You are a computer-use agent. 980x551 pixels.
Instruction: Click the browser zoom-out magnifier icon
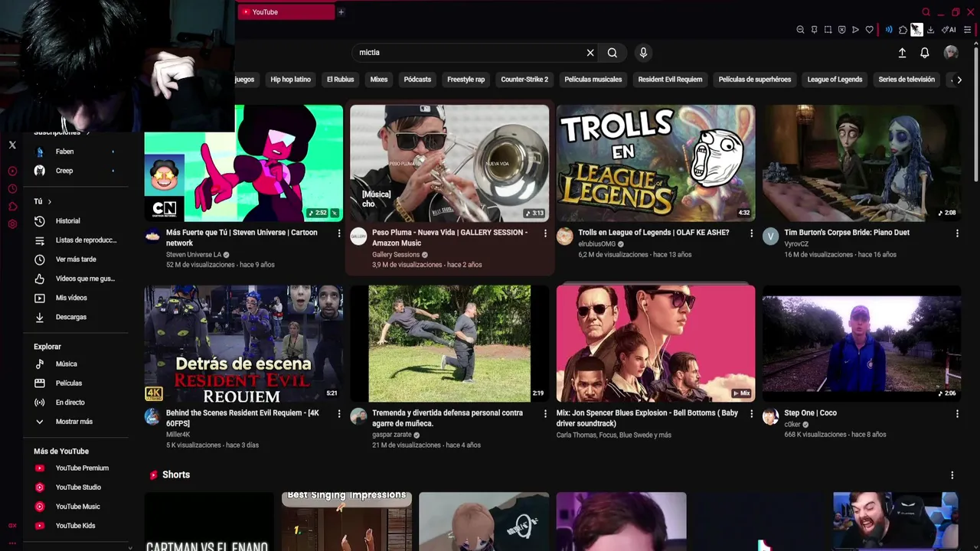pyautogui.click(x=800, y=30)
